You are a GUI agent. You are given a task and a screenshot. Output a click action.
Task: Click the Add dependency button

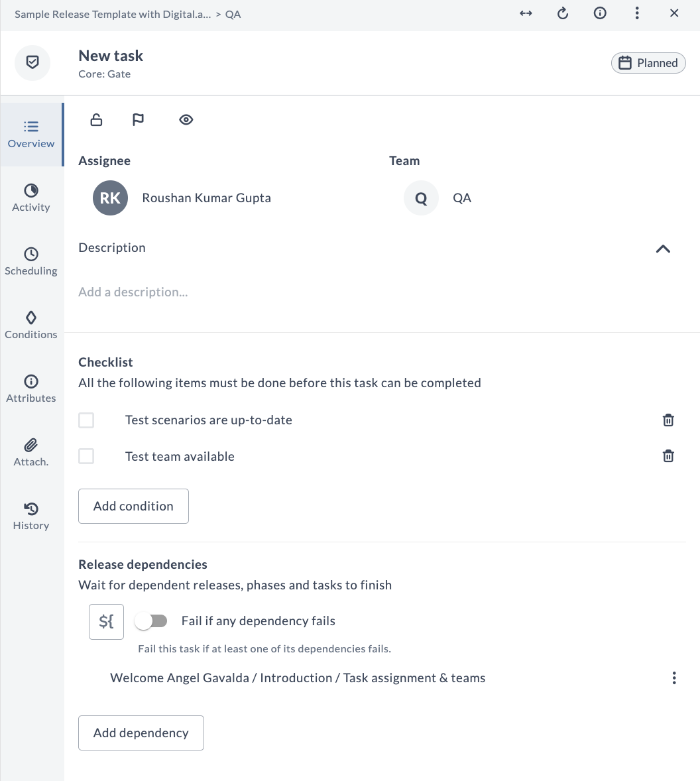click(x=141, y=733)
